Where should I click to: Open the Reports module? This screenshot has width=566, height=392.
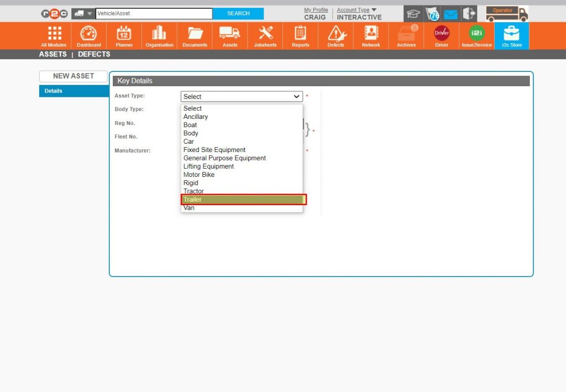[300, 35]
